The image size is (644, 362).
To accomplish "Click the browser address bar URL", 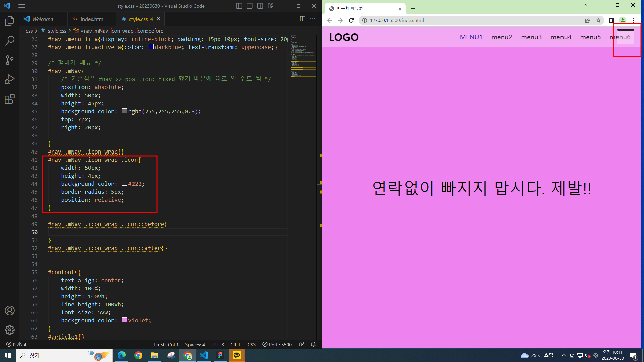I will click(x=397, y=20).
